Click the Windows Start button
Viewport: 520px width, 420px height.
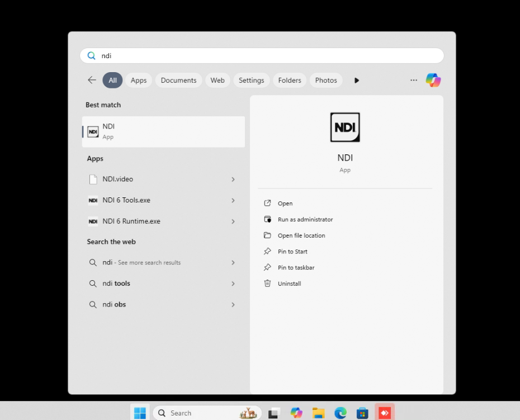140,413
